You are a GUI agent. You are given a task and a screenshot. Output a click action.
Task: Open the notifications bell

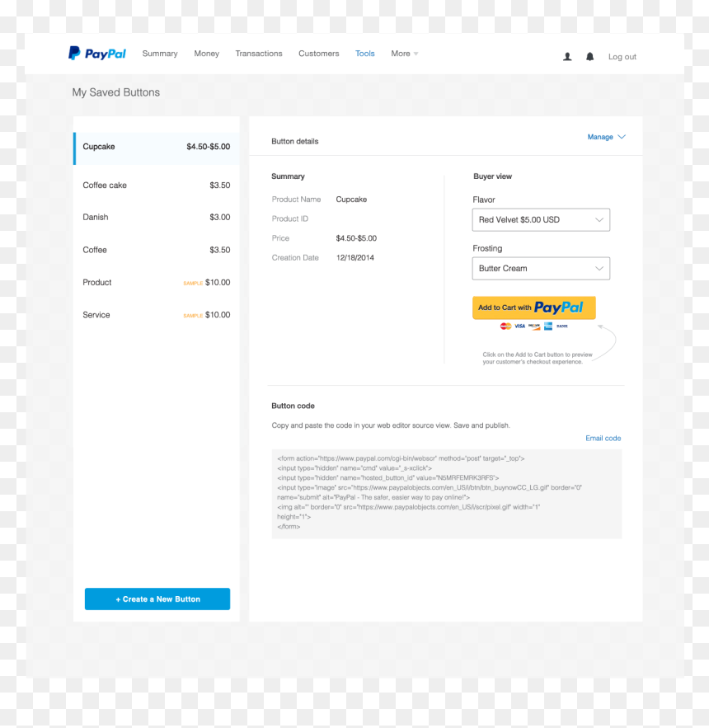[589, 57]
